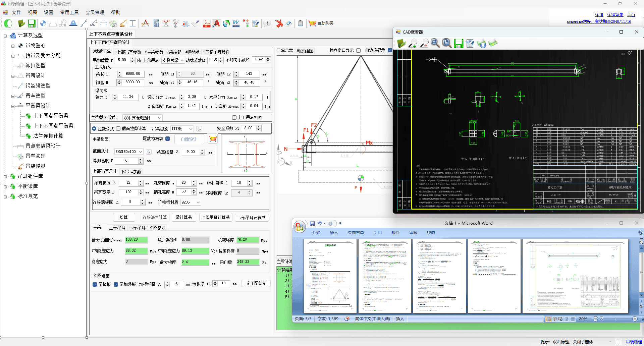Save drawing with CAD viewer floppy icon

459,43
